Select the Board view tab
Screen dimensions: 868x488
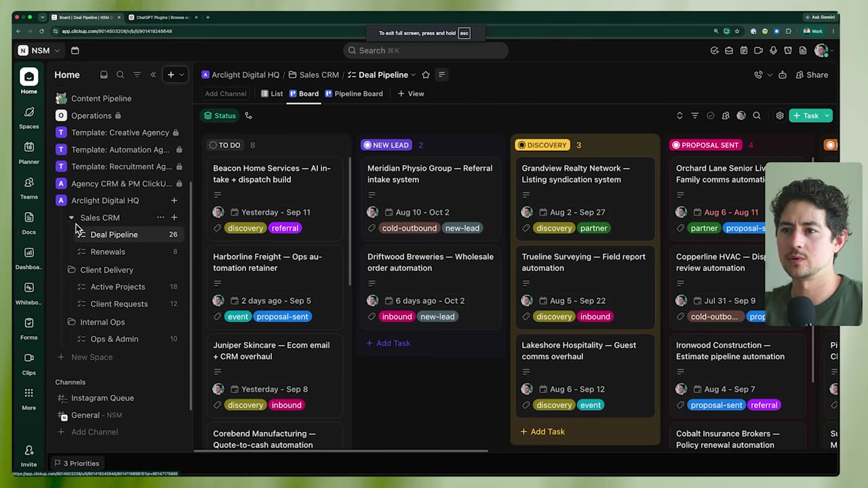[304, 94]
